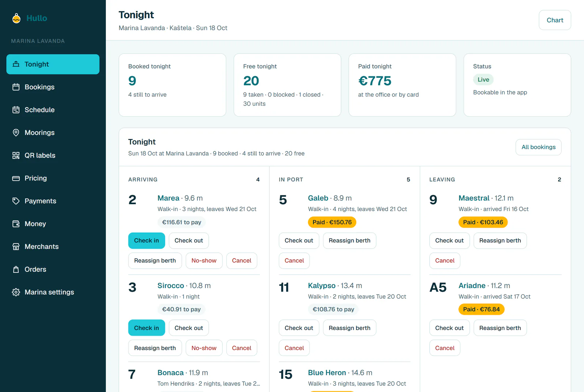Check out Sirocco
584x392 pixels.
point(189,328)
